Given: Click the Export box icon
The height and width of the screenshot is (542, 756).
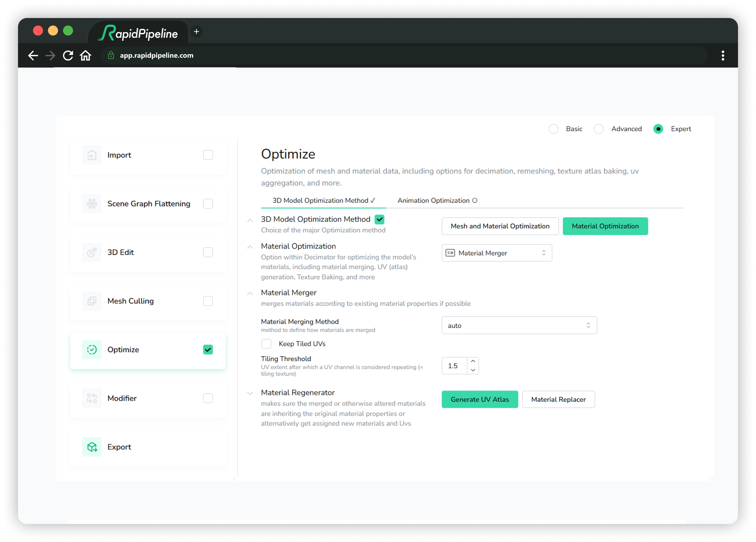Looking at the screenshot, I should [x=92, y=447].
